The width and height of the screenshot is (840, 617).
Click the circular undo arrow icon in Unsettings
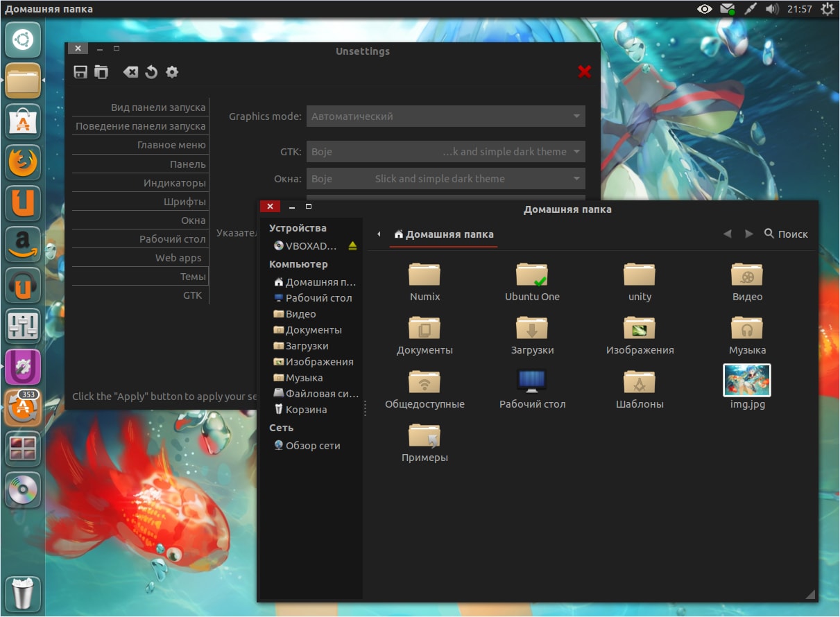click(151, 71)
